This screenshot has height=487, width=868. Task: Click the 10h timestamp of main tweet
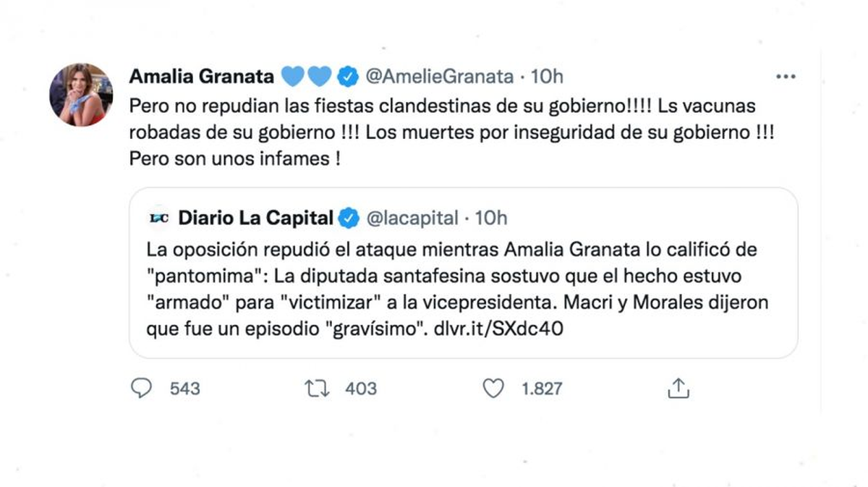[x=547, y=76]
